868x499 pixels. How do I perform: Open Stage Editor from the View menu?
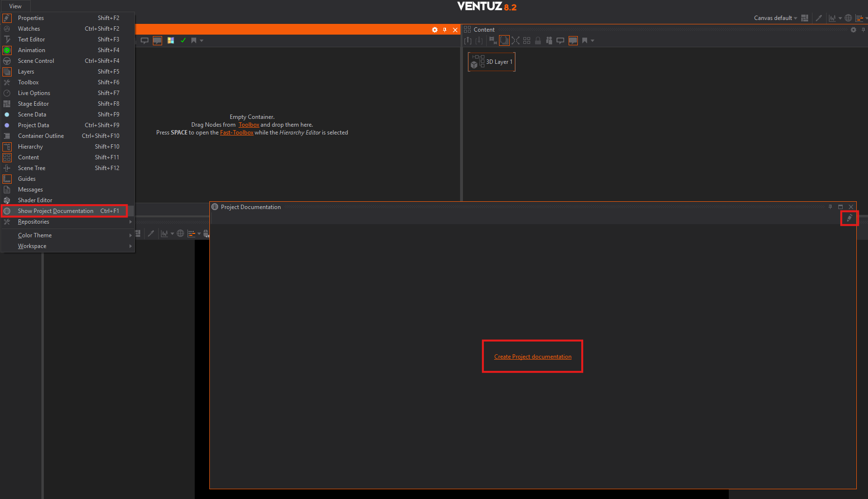coord(33,104)
